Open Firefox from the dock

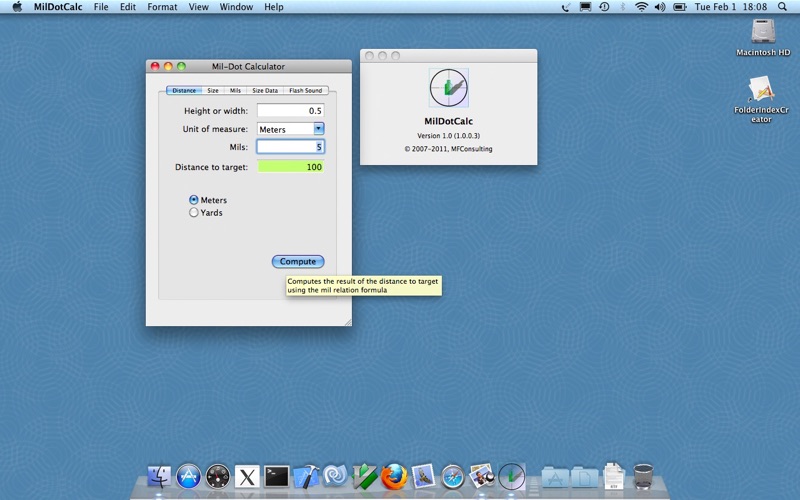click(x=394, y=477)
